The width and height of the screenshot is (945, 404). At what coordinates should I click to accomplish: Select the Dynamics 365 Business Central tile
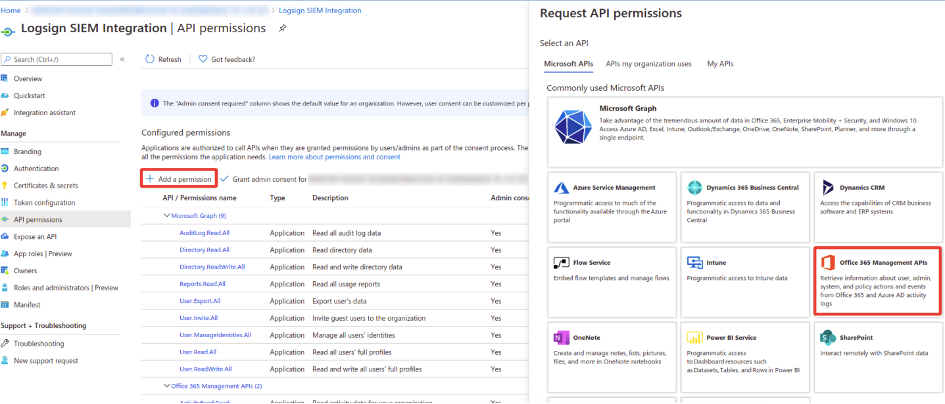[x=746, y=207]
